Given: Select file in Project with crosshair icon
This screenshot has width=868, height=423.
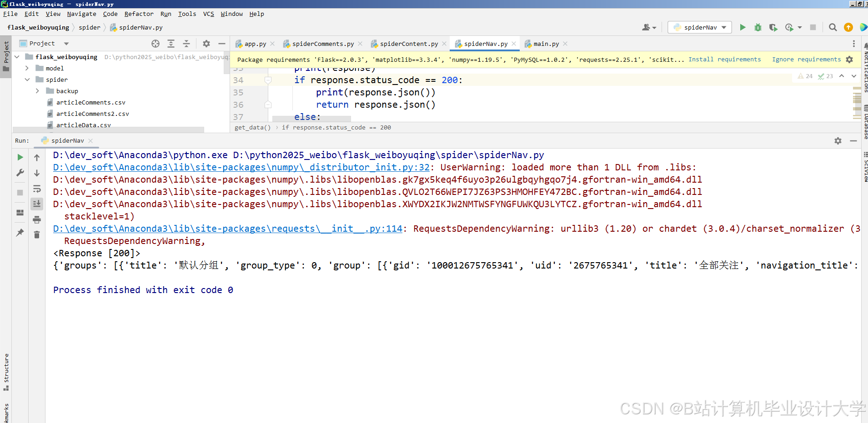Looking at the screenshot, I should click(156, 43).
